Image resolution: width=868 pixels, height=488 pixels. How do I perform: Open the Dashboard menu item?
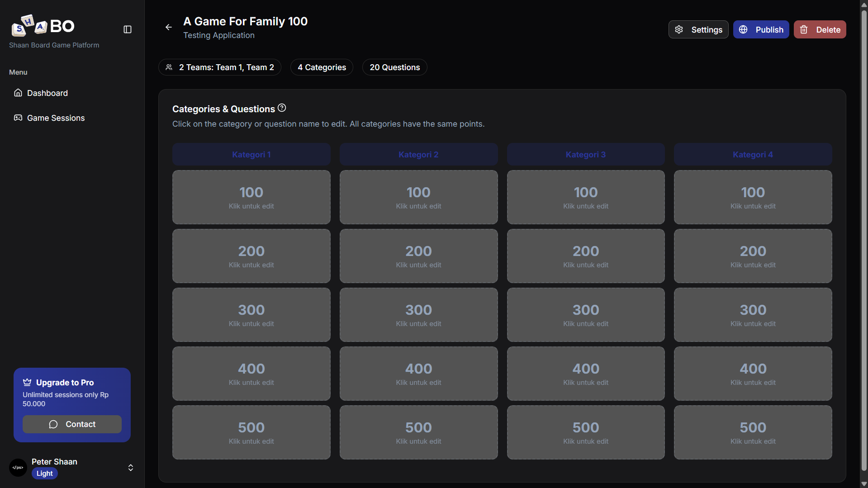click(47, 93)
